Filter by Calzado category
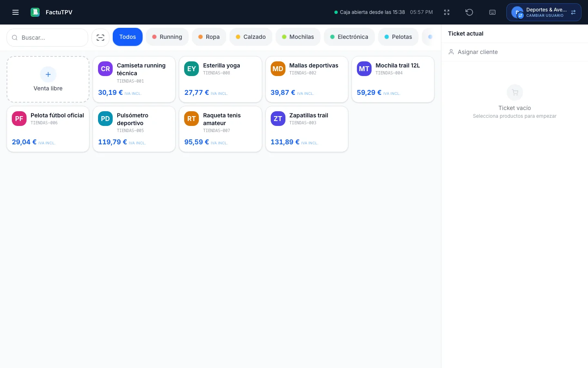 251,37
